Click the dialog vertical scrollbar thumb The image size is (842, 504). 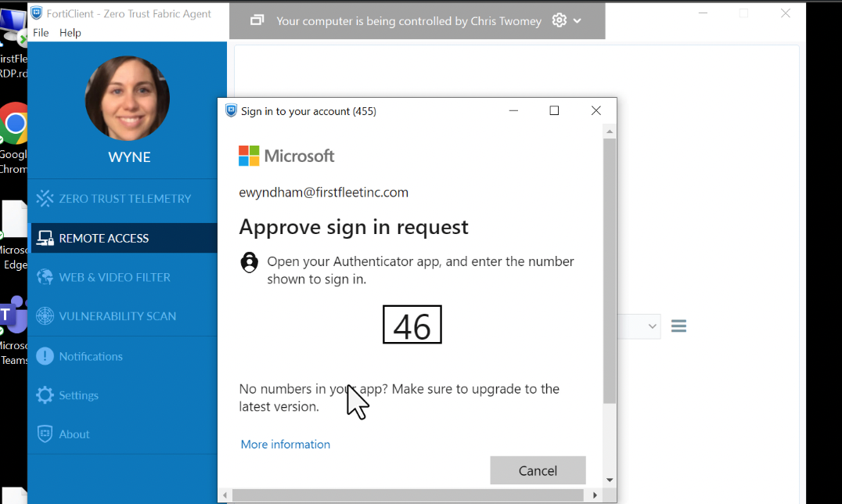(x=610, y=271)
